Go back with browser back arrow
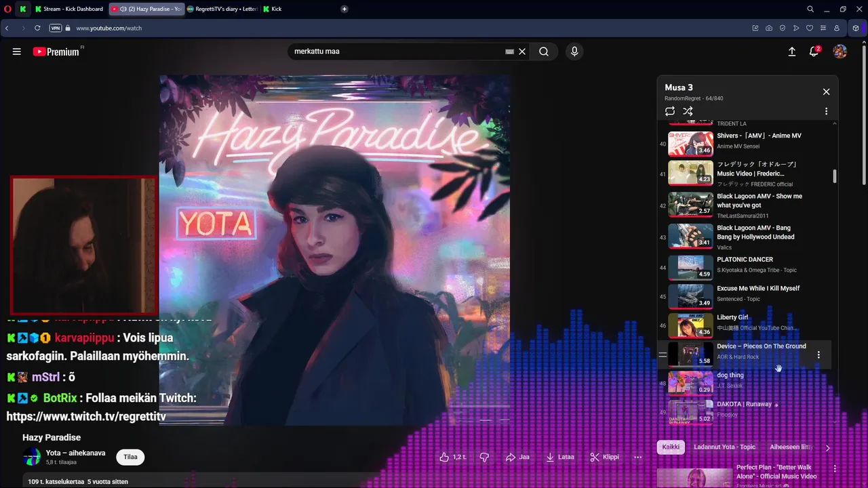The height and width of the screenshot is (488, 868). (x=7, y=28)
